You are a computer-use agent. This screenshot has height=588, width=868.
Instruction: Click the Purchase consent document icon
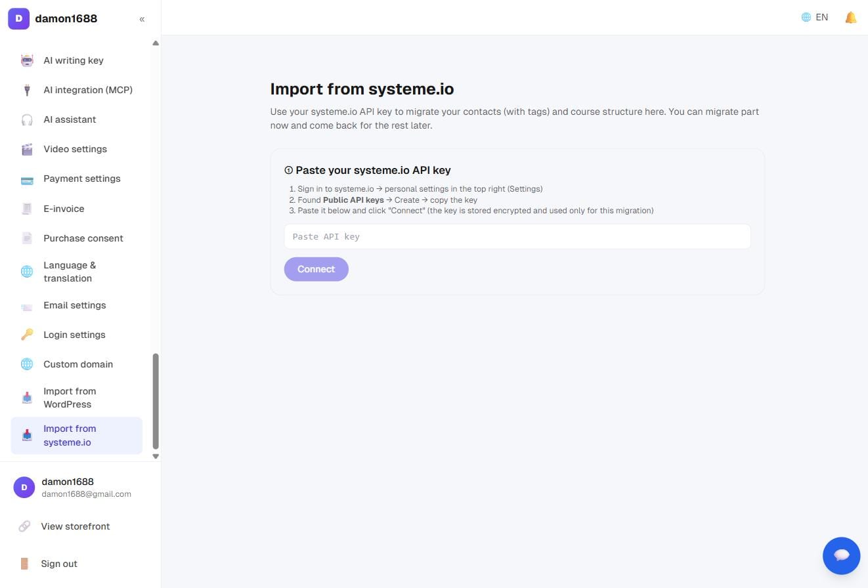27,238
